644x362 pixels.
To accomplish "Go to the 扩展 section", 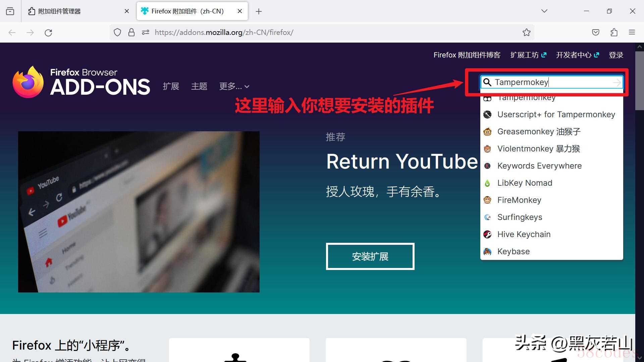I will click(171, 86).
